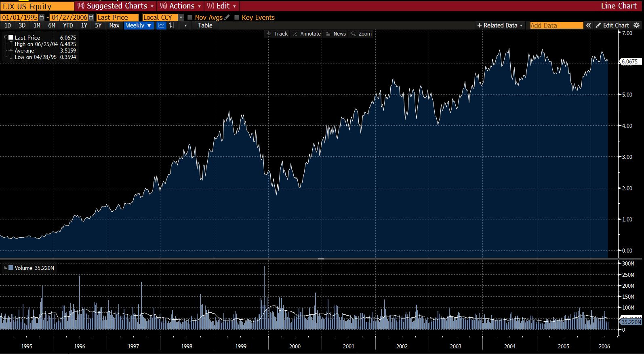Click the Low marker icon in legend
The width and height of the screenshot is (644, 354).
click(11, 57)
